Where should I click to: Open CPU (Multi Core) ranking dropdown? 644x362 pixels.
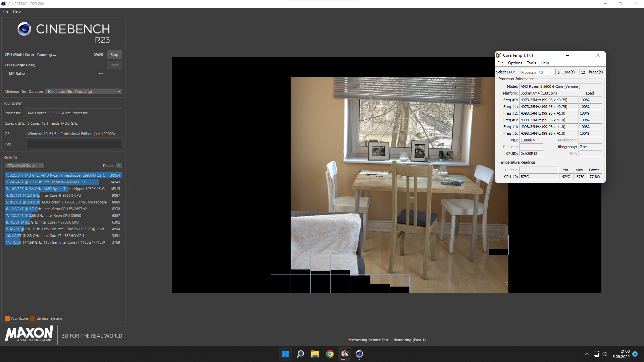[x=24, y=166]
